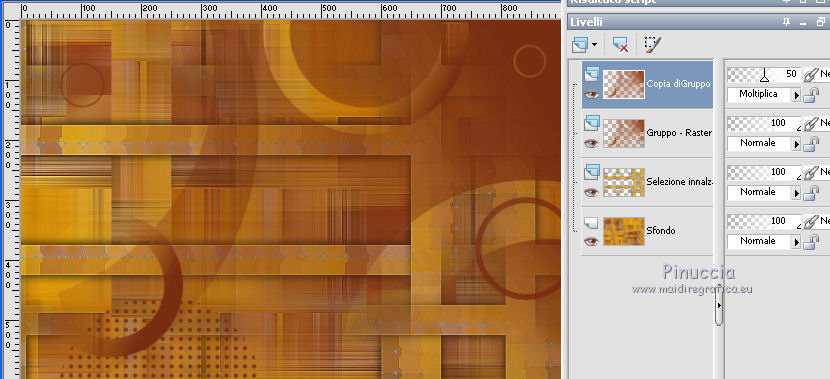Open the new layer dropdown arrow in Livelli toolbar
The height and width of the screenshot is (379, 830).
point(594,45)
